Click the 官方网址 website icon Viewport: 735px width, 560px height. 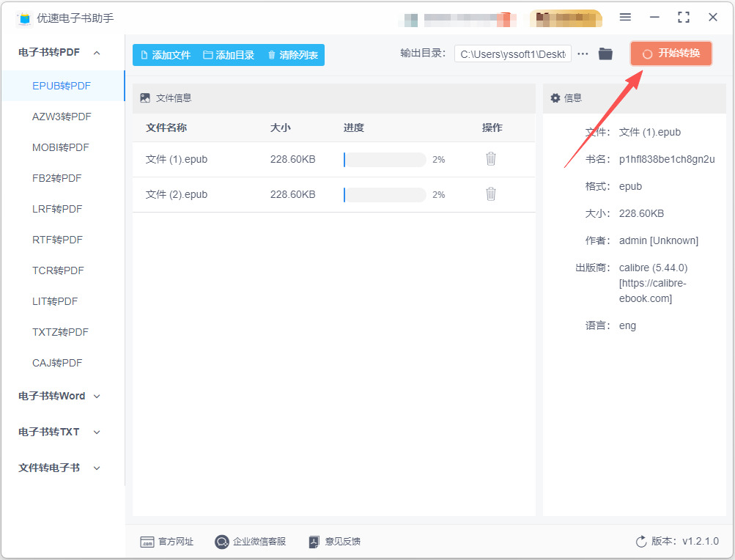[x=147, y=542]
